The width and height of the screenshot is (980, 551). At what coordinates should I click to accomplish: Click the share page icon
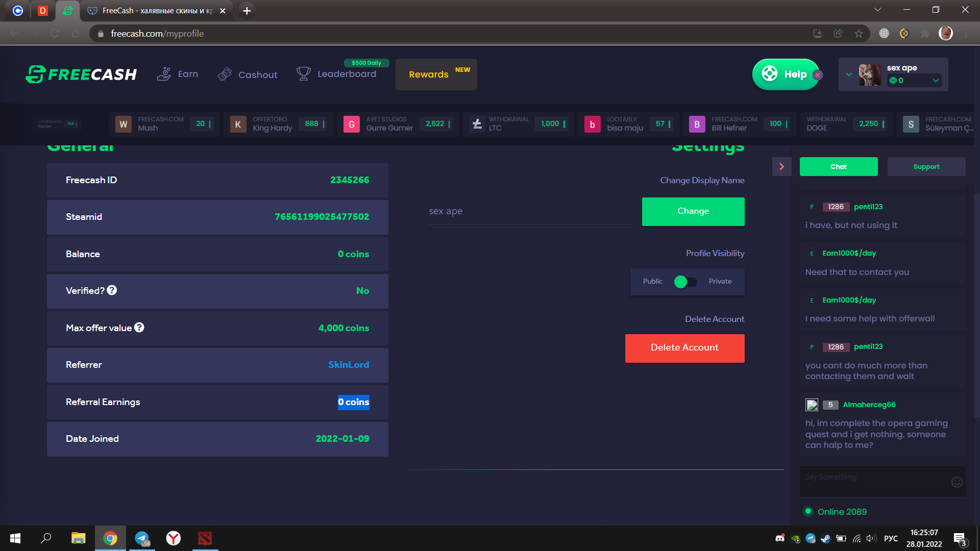click(838, 34)
